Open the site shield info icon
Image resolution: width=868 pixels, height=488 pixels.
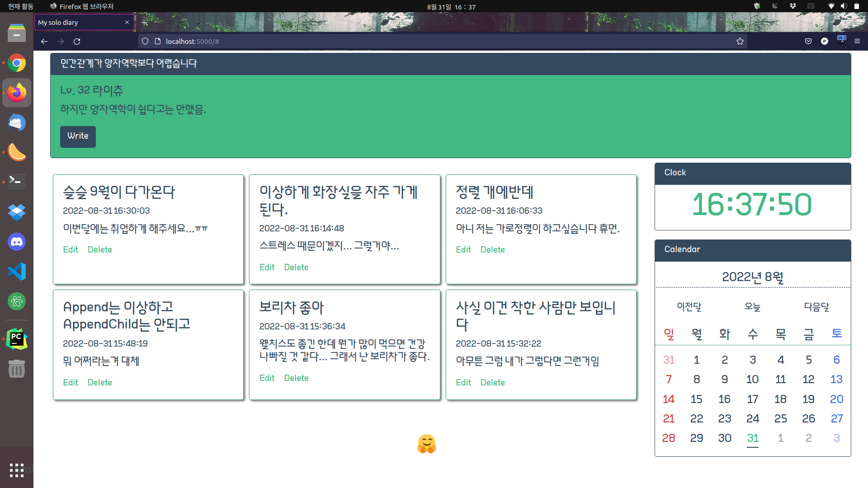pyautogui.click(x=145, y=42)
